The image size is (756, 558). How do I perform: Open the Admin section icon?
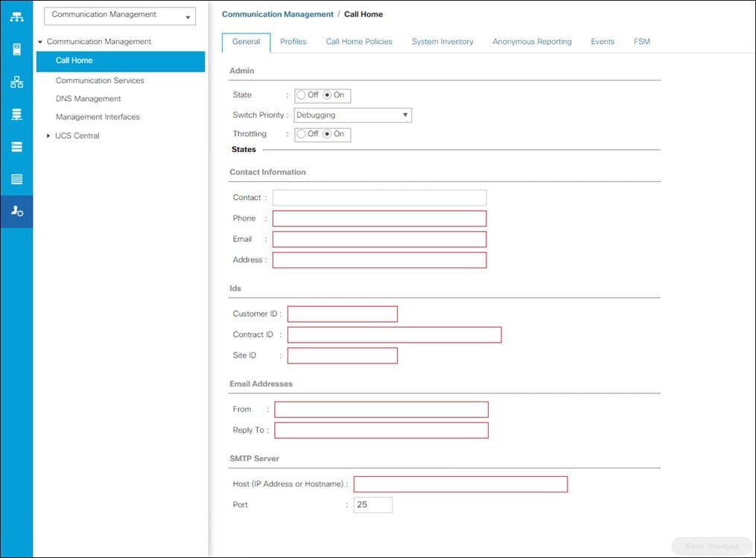coord(16,211)
